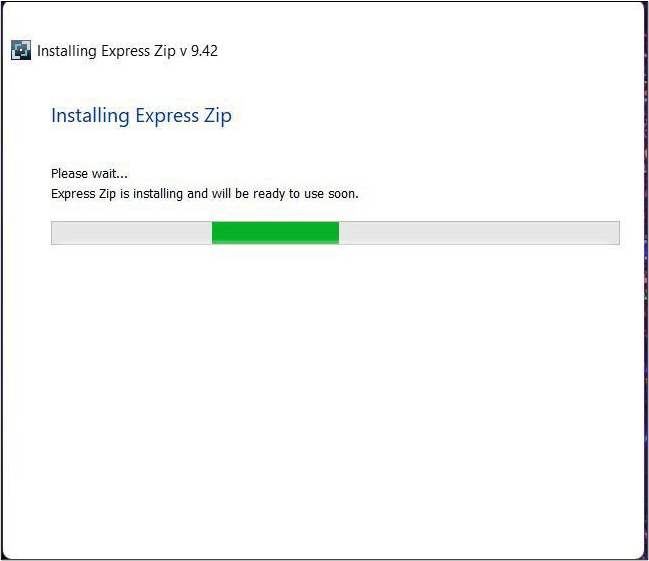Click the gray progress track left of green
The width and height of the screenshot is (649, 561).
click(x=131, y=233)
